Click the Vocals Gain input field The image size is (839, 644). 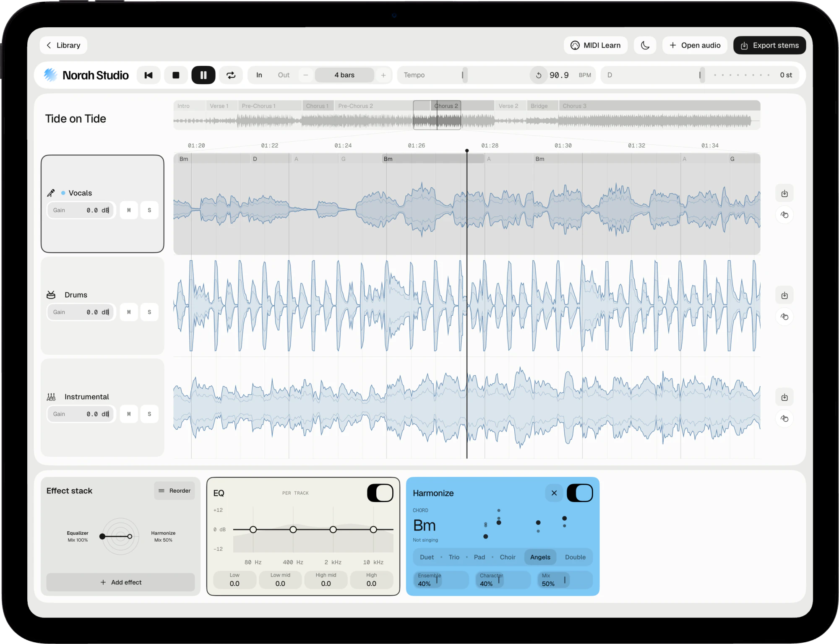click(81, 210)
